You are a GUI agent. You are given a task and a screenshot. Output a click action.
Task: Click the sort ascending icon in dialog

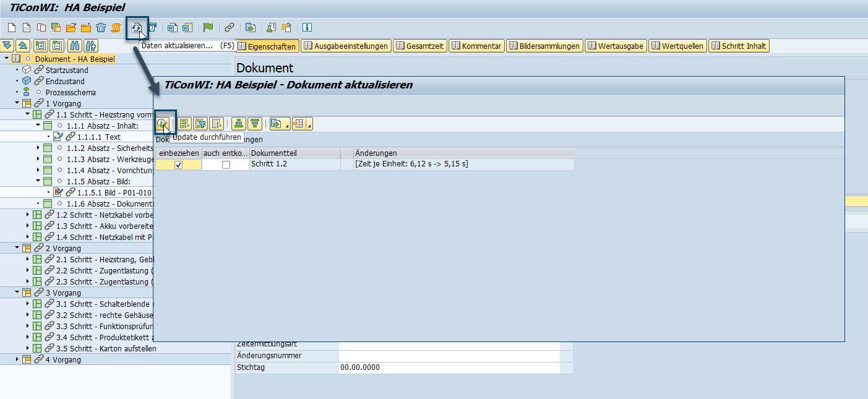point(239,124)
